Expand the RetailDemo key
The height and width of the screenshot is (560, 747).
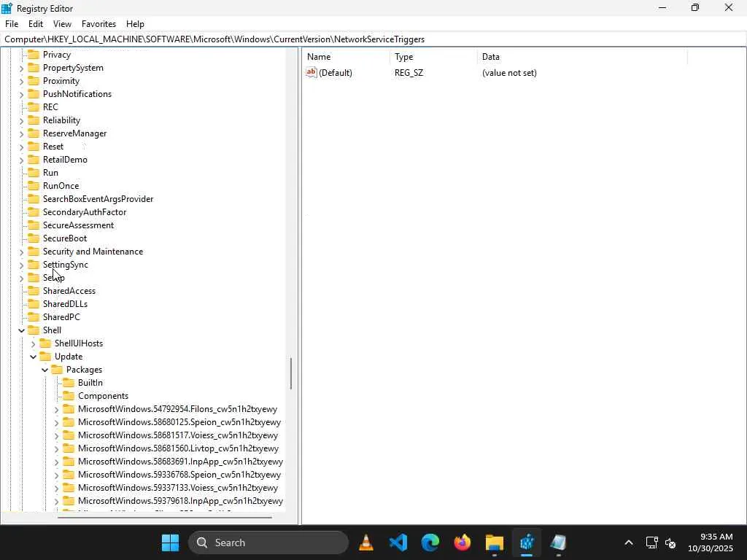point(21,160)
